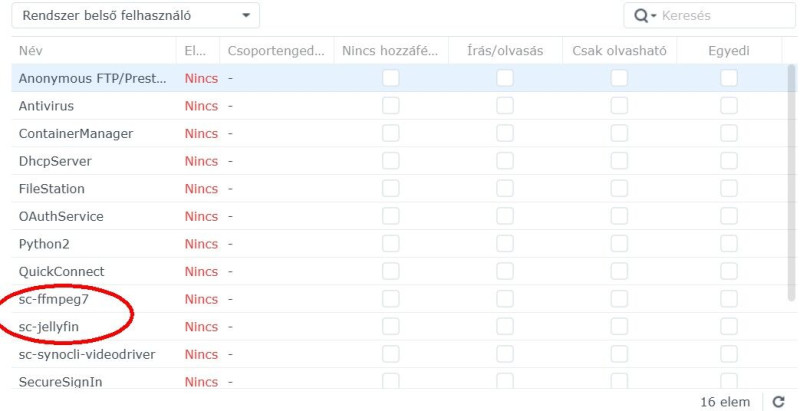The height and width of the screenshot is (411, 800).
Task: Click the Csak olvasható column header
Action: tap(619, 50)
